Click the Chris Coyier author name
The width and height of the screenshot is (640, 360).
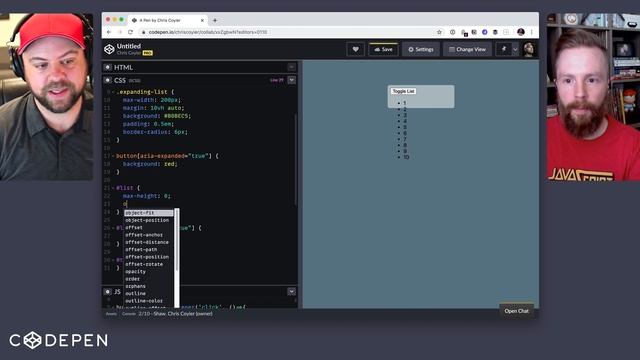click(x=129, y=53)
